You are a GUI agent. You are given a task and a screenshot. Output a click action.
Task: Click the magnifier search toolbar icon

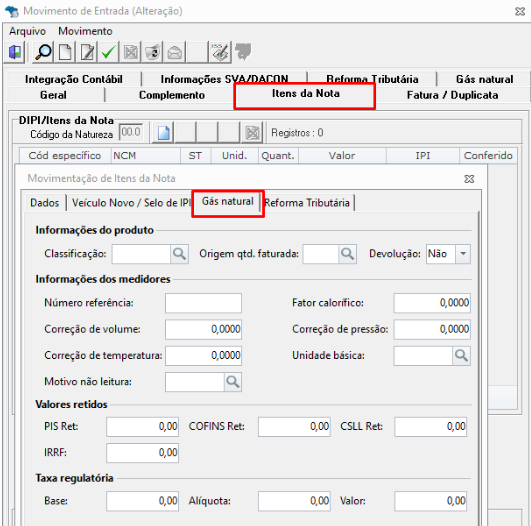pos(43,52)
